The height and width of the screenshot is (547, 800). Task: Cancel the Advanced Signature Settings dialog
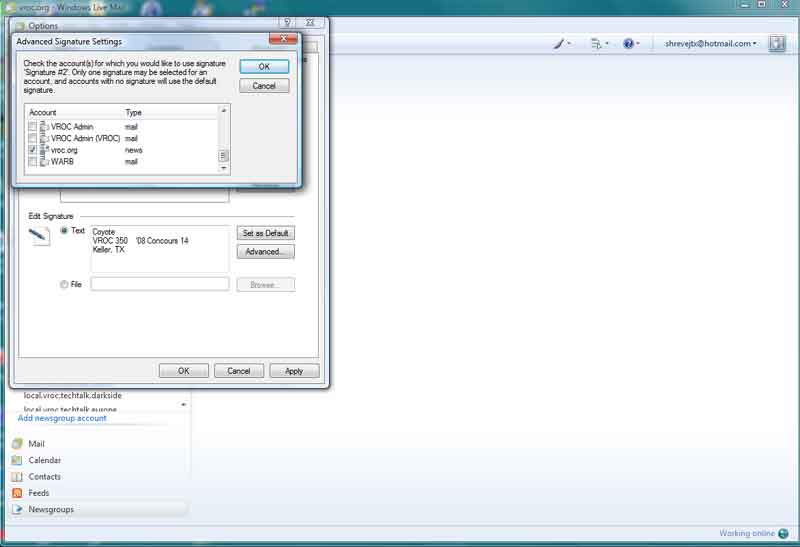click(264, 86)
